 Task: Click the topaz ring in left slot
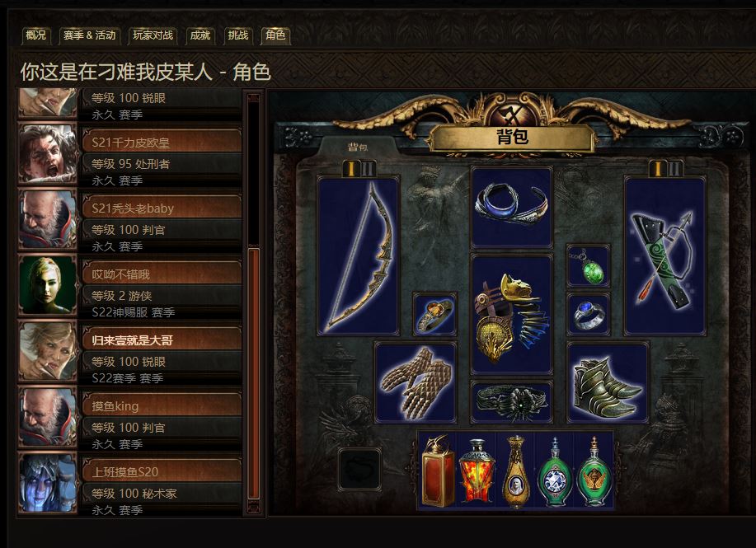tap(434, 314)
